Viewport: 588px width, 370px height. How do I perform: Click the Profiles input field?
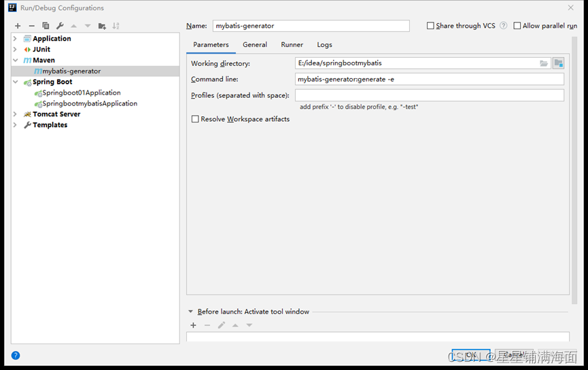pos(430,95)
